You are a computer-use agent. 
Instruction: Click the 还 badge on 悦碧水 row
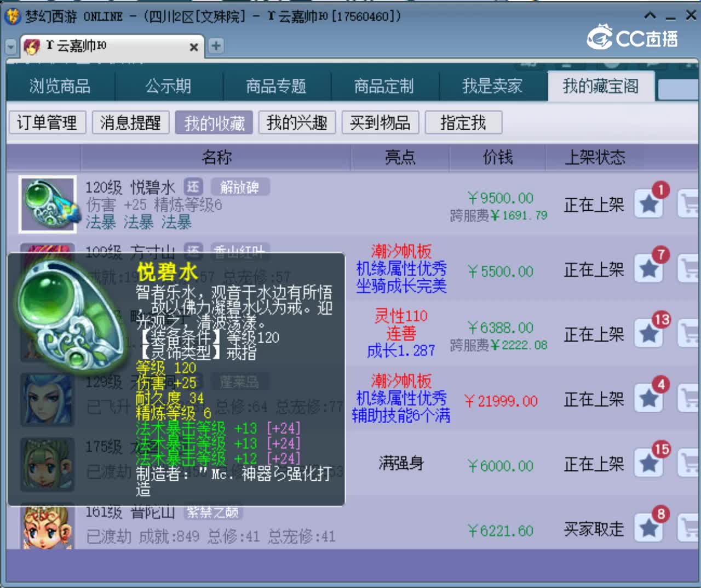[x=193, y=187]
